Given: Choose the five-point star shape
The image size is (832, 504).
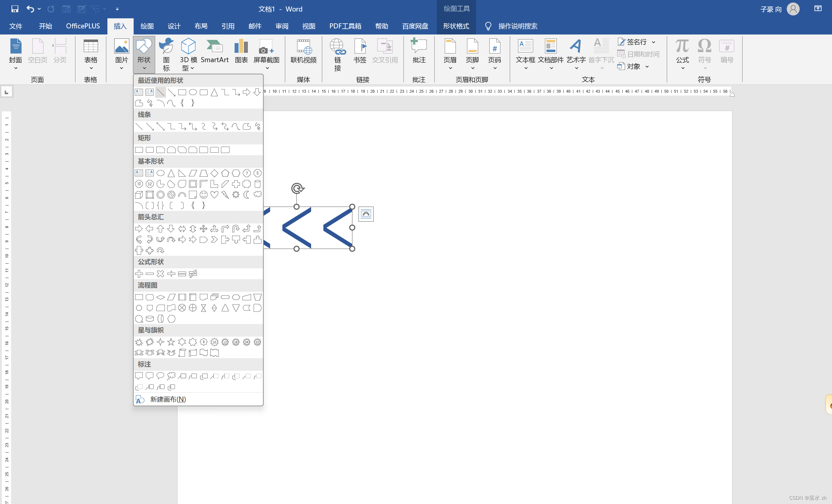Looking at the screenshot, I should (171, 342).
